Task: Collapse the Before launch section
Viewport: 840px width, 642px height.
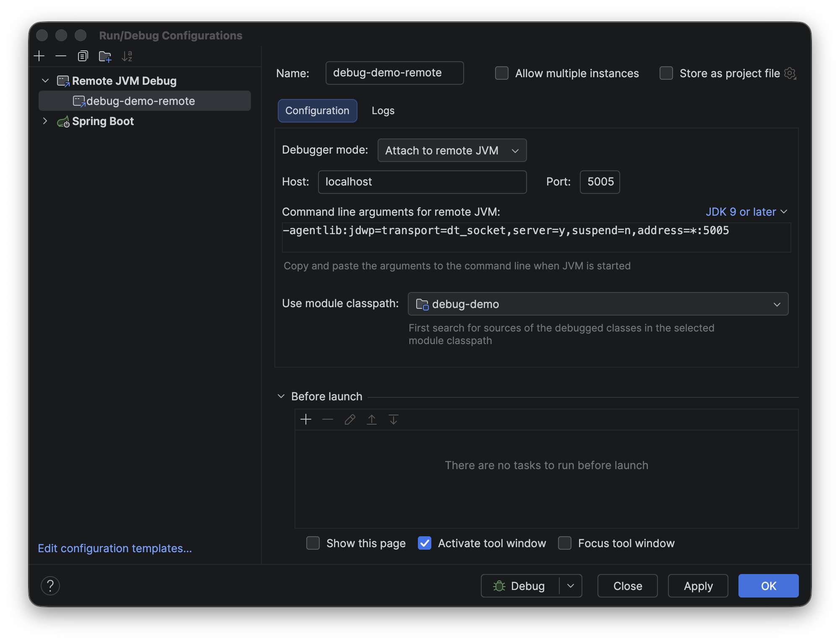Action: point(281,396)
